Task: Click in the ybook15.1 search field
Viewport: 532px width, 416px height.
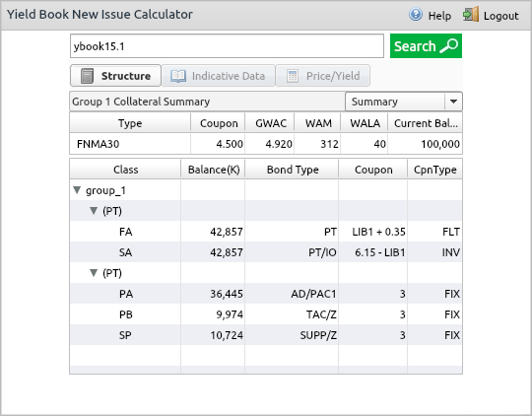Action: 227,46
